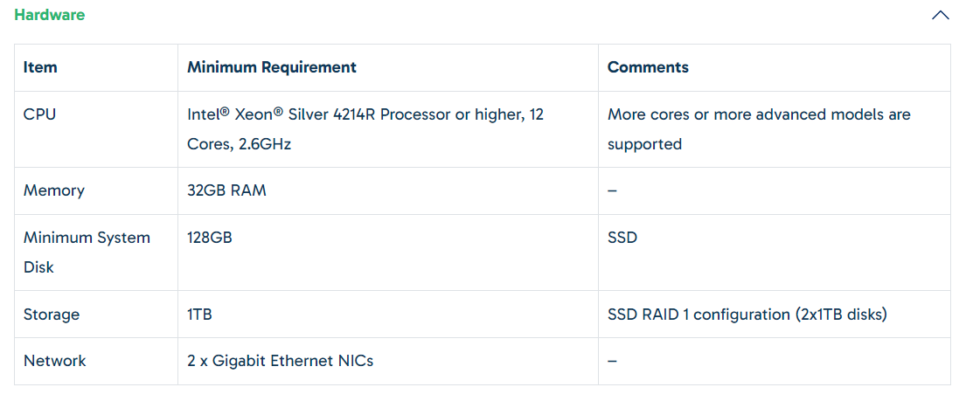Click the 128GB cell
Screen dimensions: 980x415
click(x=210, y=238)
